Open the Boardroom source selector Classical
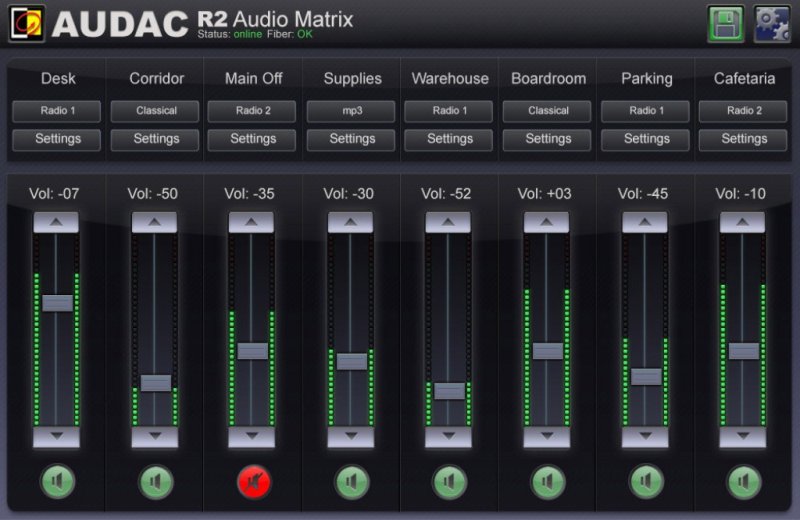The image size is (800, 520). (548, 111)
